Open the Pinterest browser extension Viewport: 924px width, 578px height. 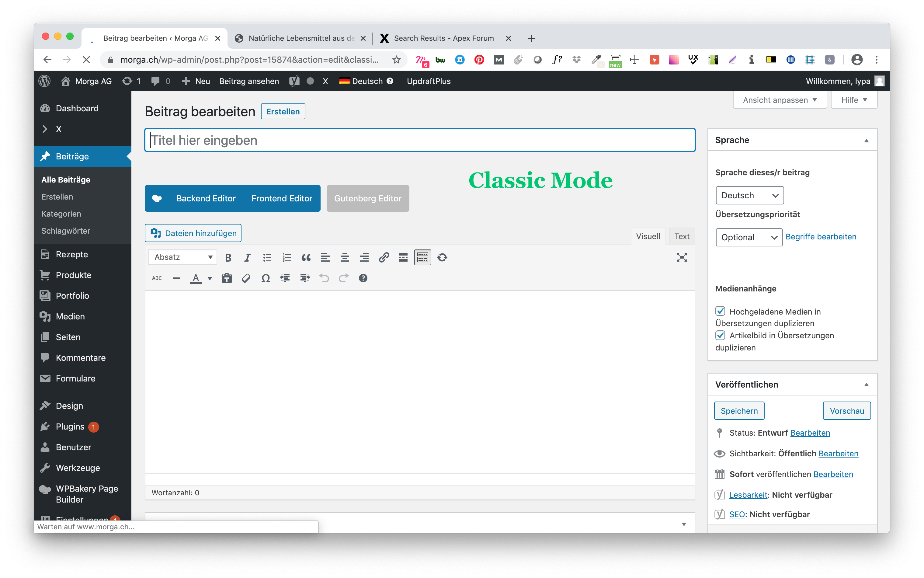tap(479, 60)
